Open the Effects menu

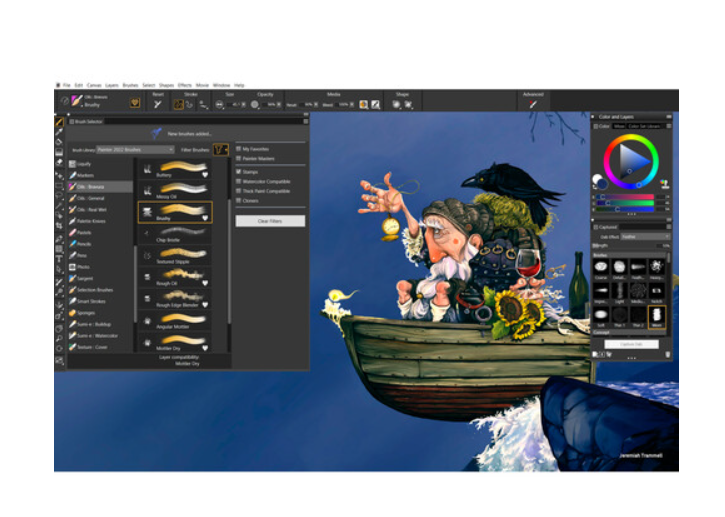pos(184,85)
